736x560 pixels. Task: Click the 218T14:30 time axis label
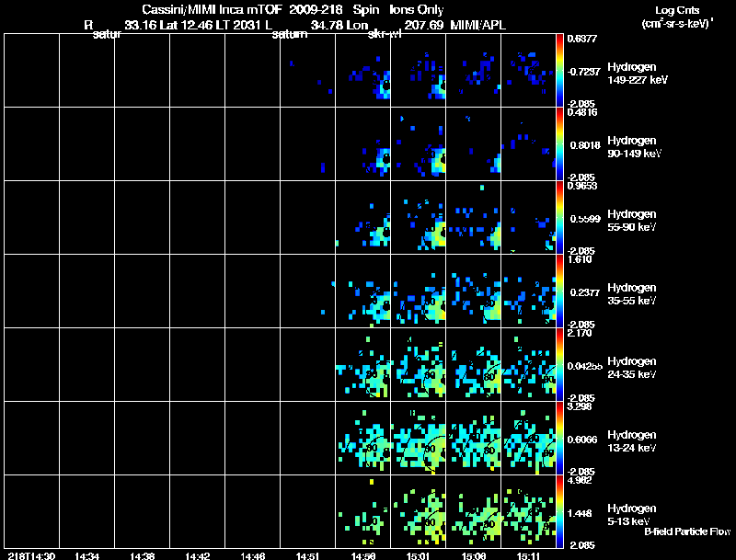pos(31,555)
